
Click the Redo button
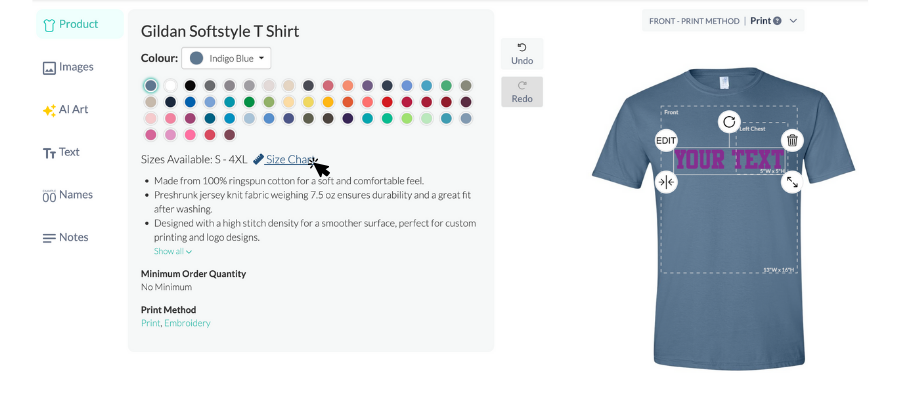522,92
